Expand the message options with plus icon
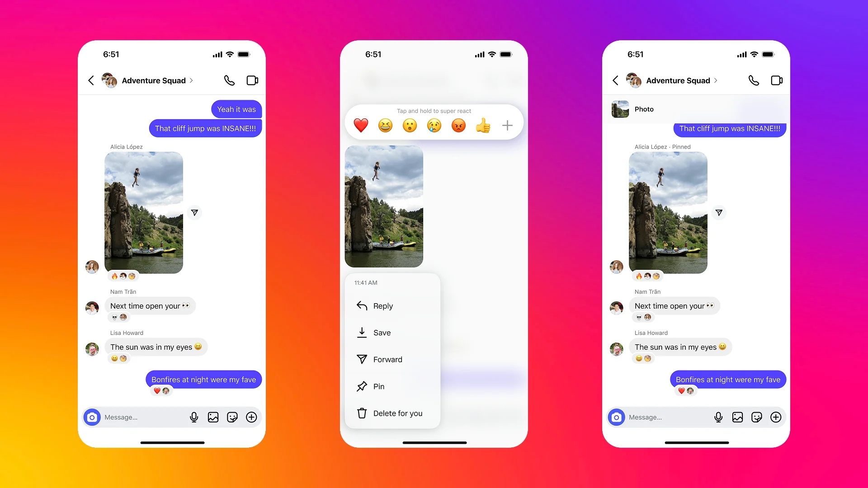Viewport: 868px width, 488px height. [x=507, y=125]
